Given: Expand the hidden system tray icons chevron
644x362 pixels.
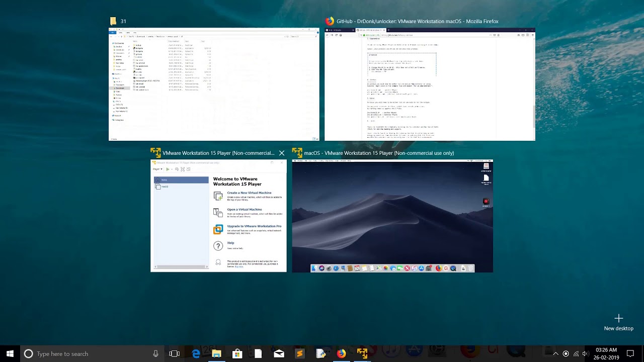Looking at the screenshot, I should (x=555, y=353).
